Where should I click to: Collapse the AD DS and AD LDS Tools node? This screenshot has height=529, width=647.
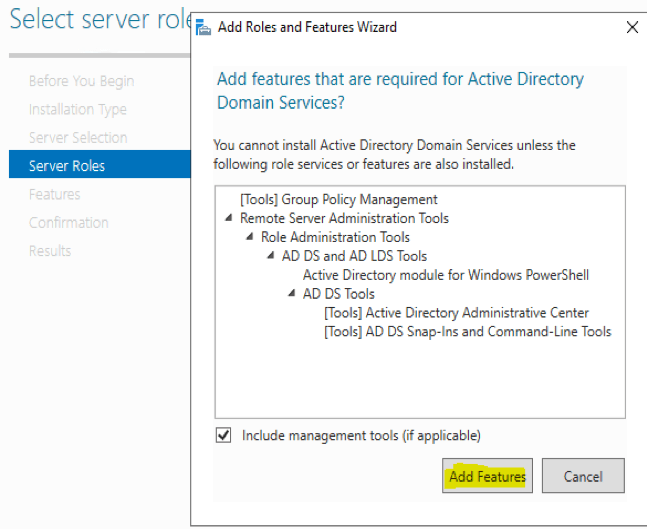271,256
